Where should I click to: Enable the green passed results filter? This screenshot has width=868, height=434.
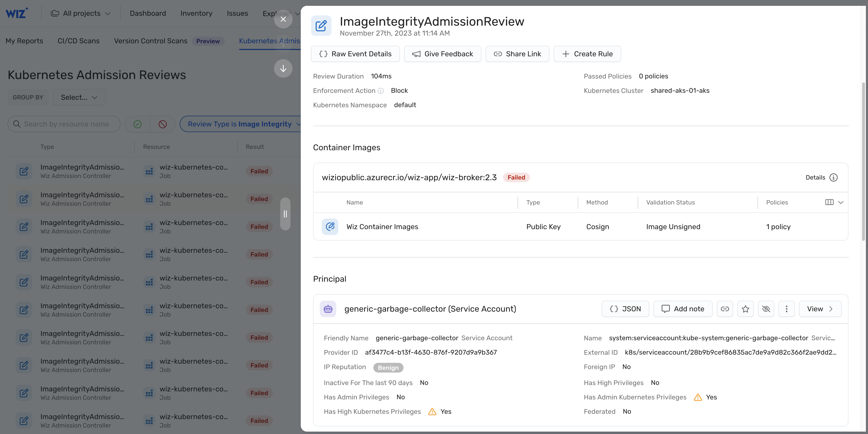pos(138,124)
